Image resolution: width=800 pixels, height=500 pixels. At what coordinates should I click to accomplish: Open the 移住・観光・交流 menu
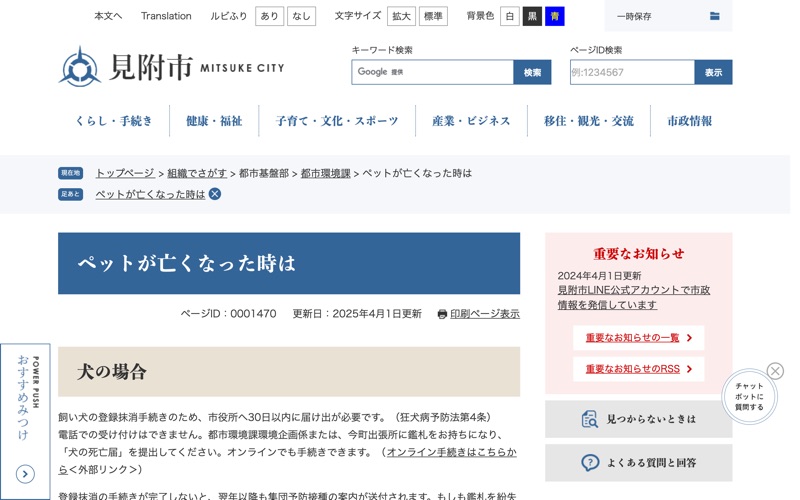589,121
